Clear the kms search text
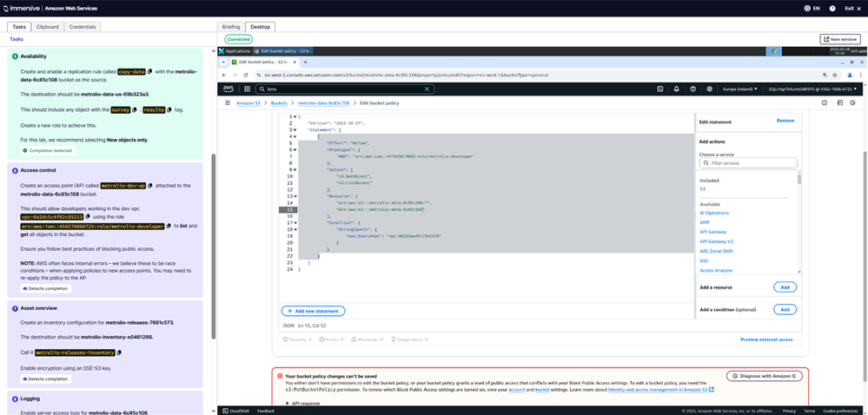Screen dimensions: 868x415 point(427,89)
